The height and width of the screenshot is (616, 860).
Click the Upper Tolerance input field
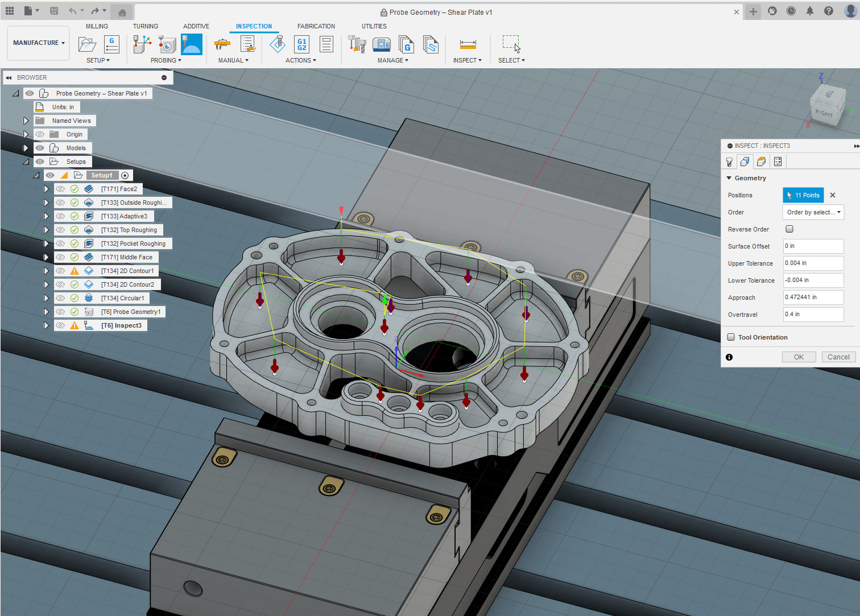[813, 263]
